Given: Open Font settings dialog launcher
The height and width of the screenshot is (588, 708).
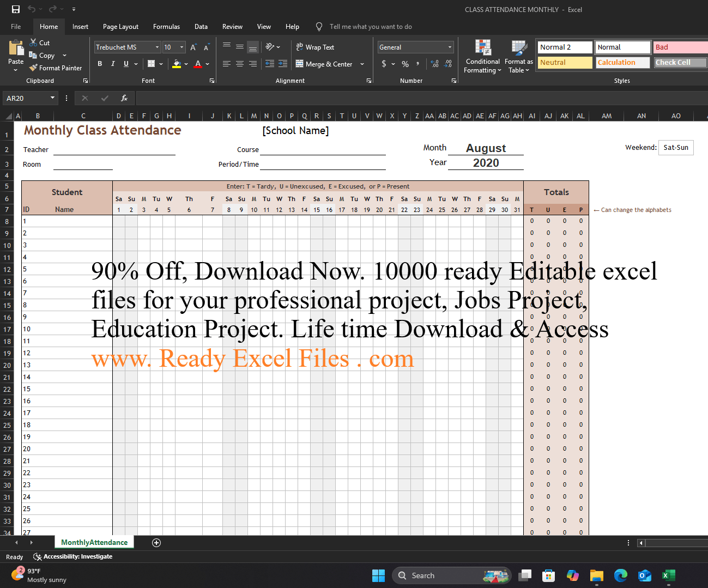Looking at the screenshot, I should pyautogui.click(x=212, y=81).
